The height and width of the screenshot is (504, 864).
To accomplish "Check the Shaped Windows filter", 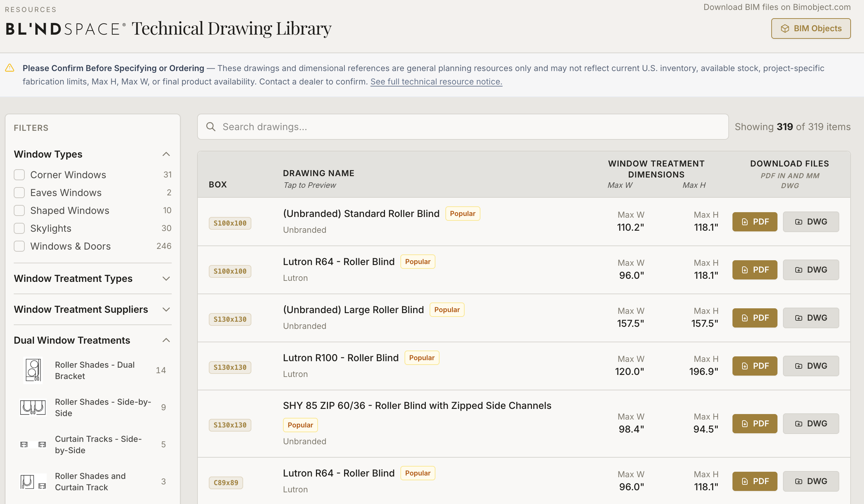I will click(19, 210).
